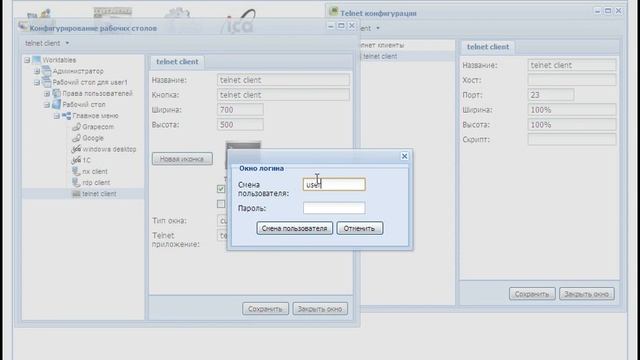Image resolution: width=640 pixels, height=360 pixels.
Task: Toggle the checked checkbox beside the login dialog
Action: [x=221, y=189]
